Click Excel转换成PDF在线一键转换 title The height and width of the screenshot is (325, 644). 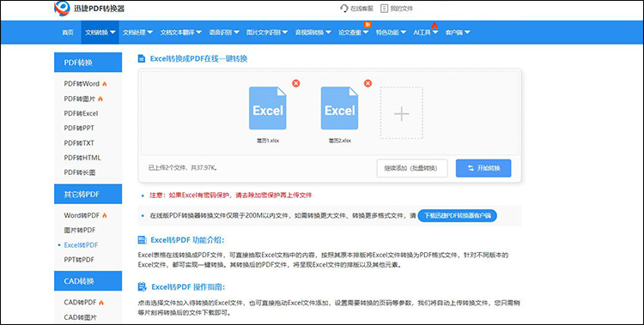click(x=199, y=58)
